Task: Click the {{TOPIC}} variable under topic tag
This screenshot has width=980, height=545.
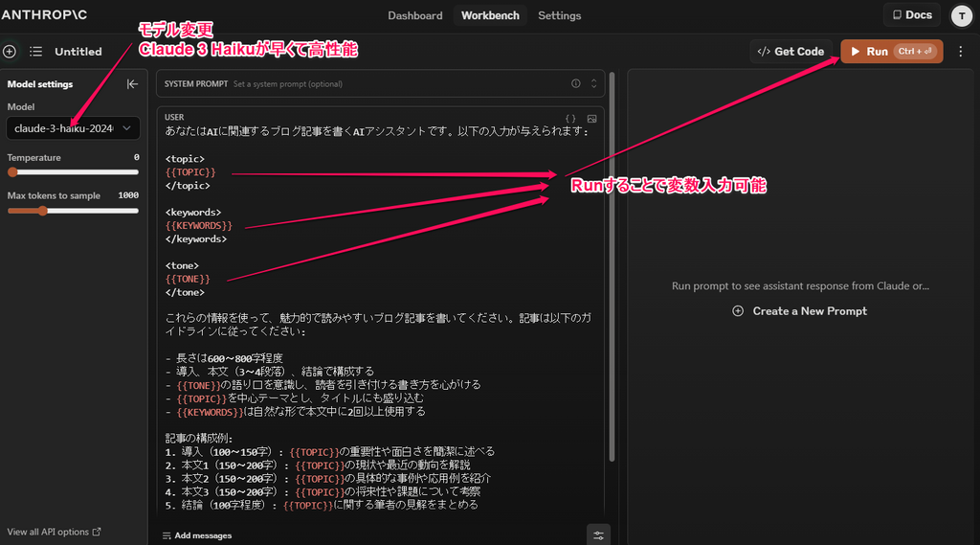Action: click(x=190, y=172)
